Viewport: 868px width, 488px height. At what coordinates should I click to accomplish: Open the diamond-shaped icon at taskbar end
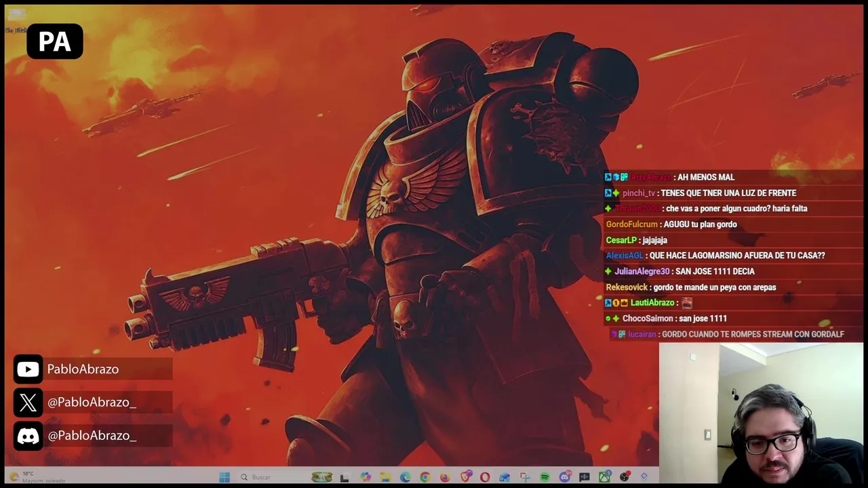click(x=644, y=477)
